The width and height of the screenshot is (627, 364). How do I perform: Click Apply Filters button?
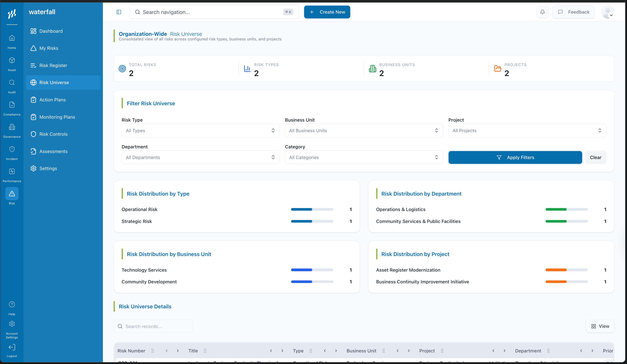click(515, 157)
